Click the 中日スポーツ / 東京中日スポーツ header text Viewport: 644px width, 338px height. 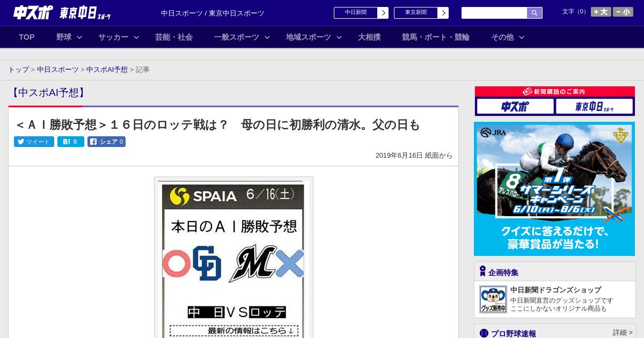[213, 13]
